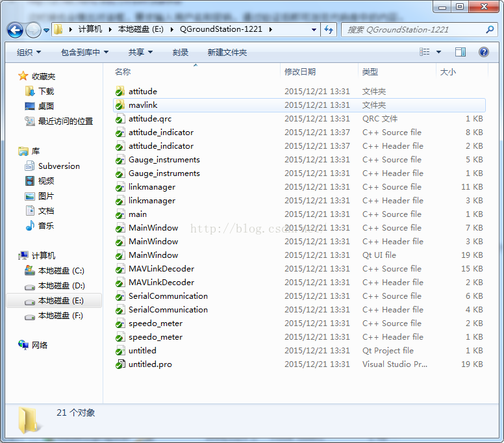Open the 包含到库中 menu
The image size is (504, 443).
coord(85,52)
